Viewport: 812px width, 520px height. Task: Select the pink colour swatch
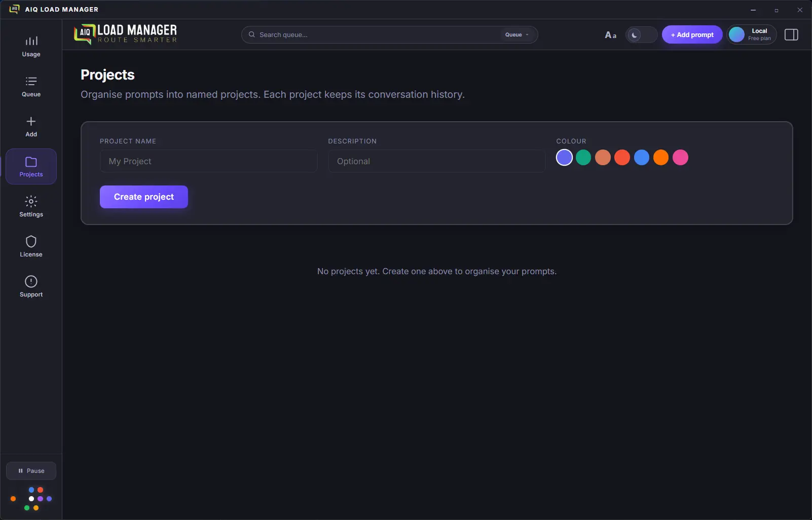(680, 158)
